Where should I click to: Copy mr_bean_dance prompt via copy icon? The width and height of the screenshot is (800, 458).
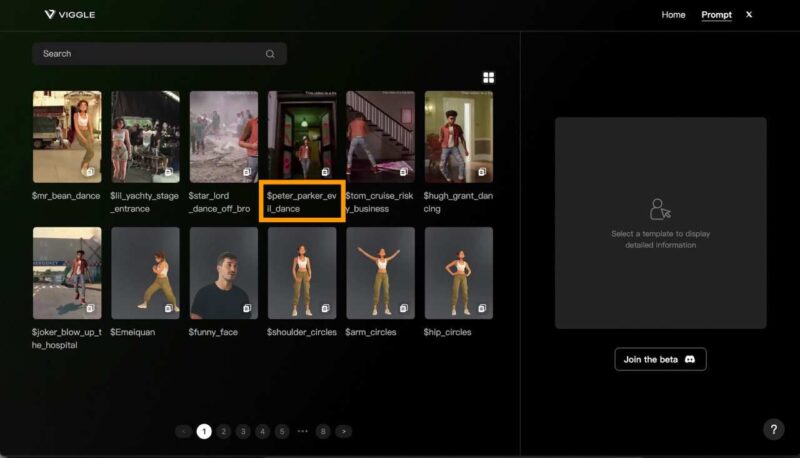click(90, 172)
